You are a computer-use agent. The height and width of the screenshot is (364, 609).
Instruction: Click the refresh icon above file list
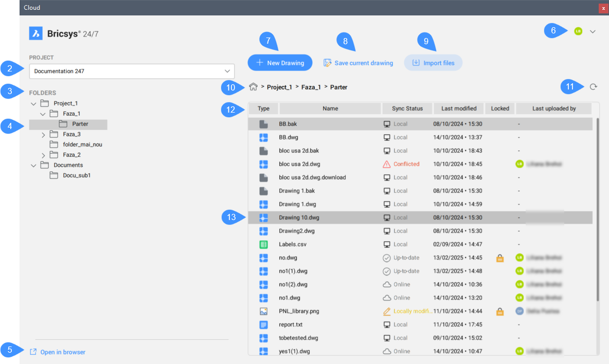[593, 87]
